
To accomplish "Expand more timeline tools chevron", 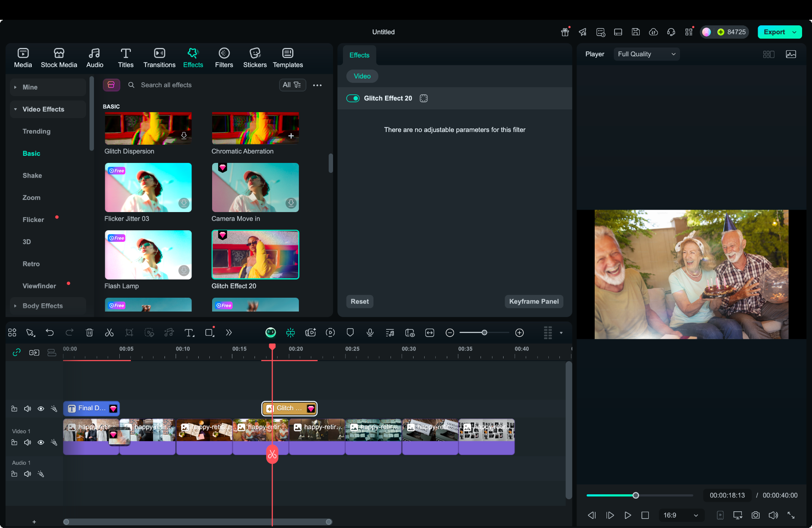I will pos(229,333).
